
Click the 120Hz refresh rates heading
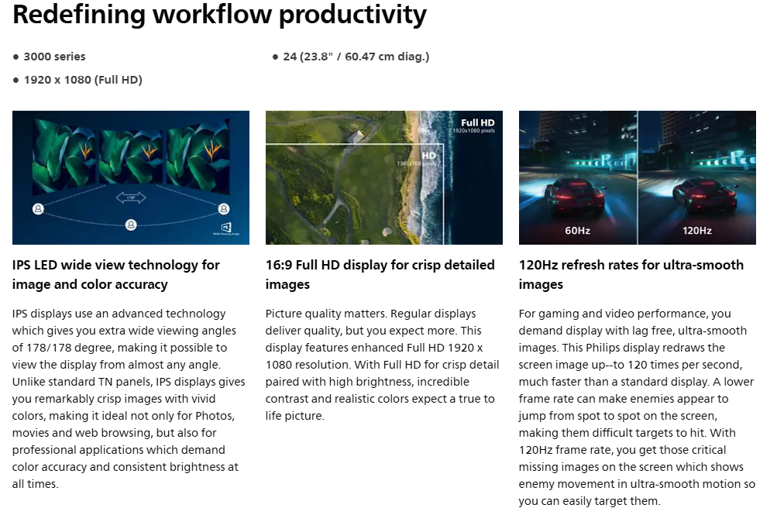click(x=631, y=275)
